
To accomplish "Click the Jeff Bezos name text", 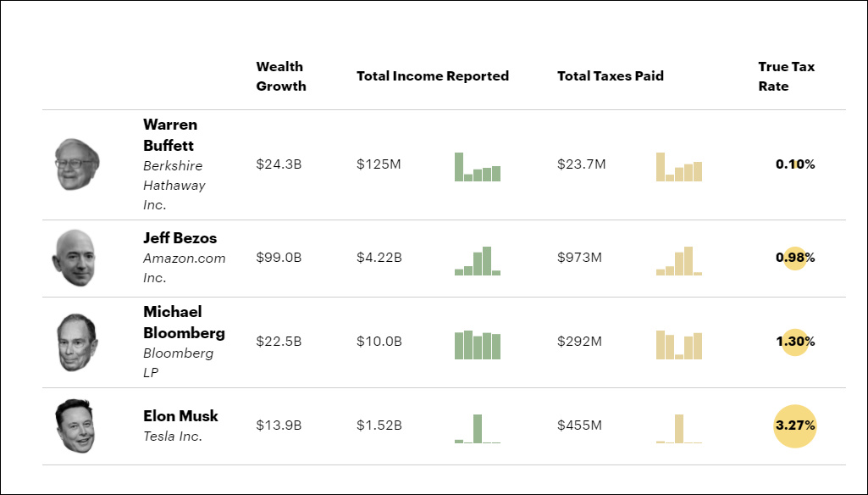I will pos(180,238).
